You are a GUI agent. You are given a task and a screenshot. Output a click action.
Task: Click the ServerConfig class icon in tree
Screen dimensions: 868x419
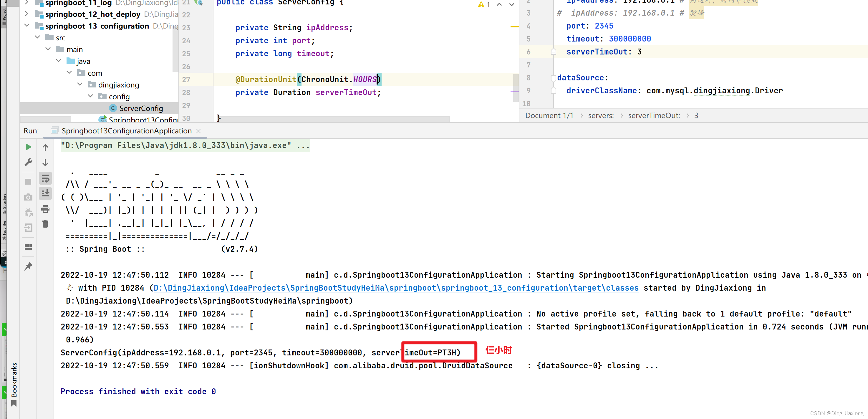pyautogui.click(x=113, y=108)
